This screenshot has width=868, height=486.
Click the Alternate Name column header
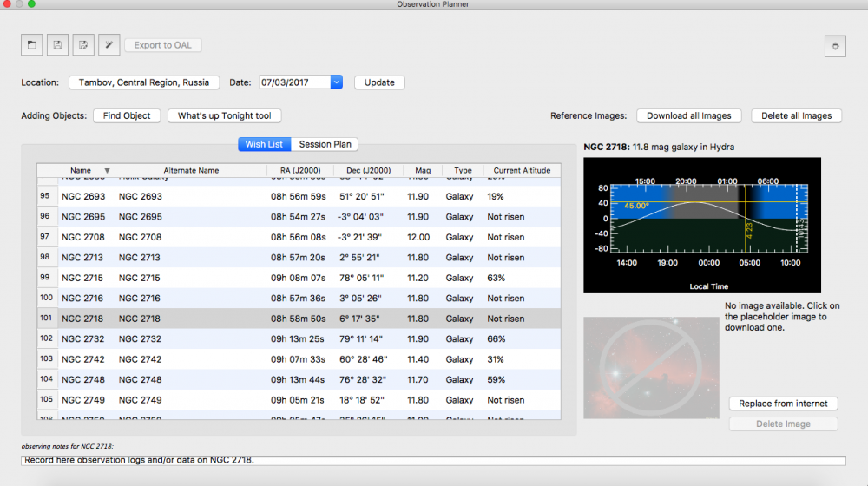click(191, 170)
